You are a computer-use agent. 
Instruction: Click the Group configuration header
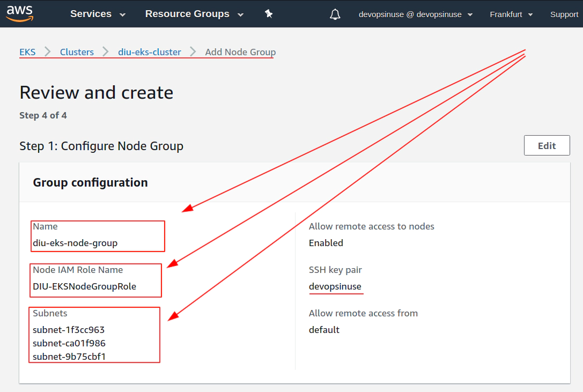(x=90, y=183)
